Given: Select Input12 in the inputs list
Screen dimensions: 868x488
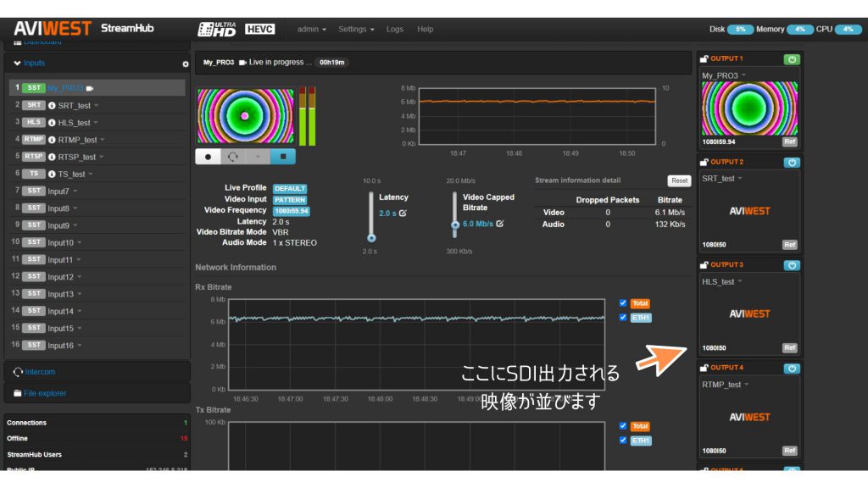Looking at the screenshot, I should coord(60,277).
